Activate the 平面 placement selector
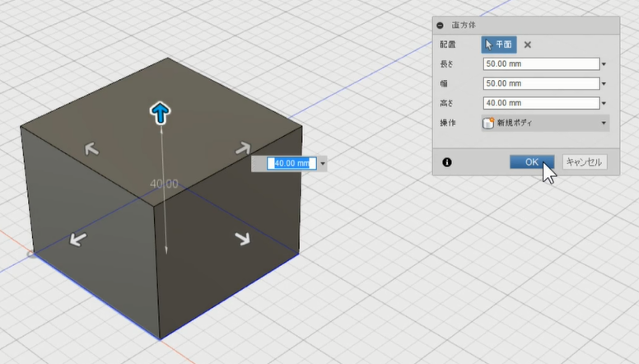The height and width of the screenshot is (364, 639). click(x=499, y=44)
